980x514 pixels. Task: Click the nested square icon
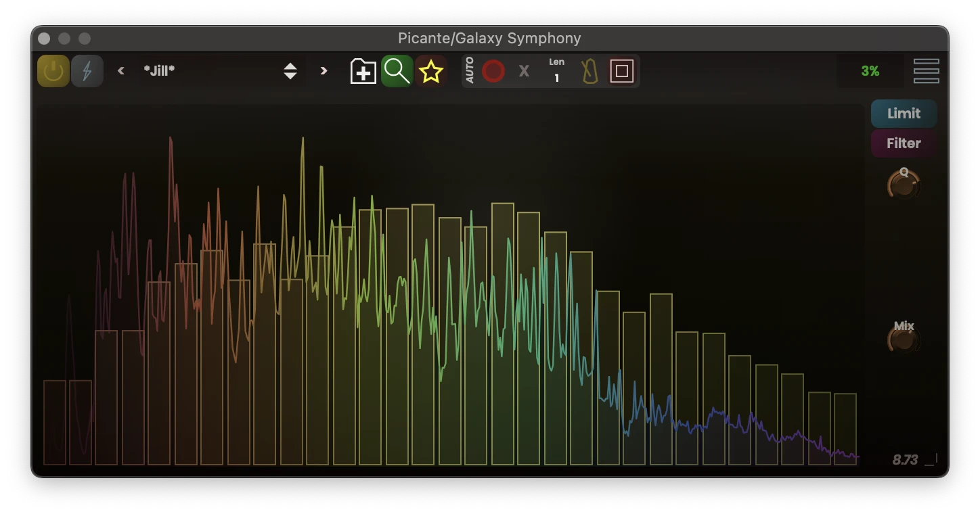click(x=621, y=71)
